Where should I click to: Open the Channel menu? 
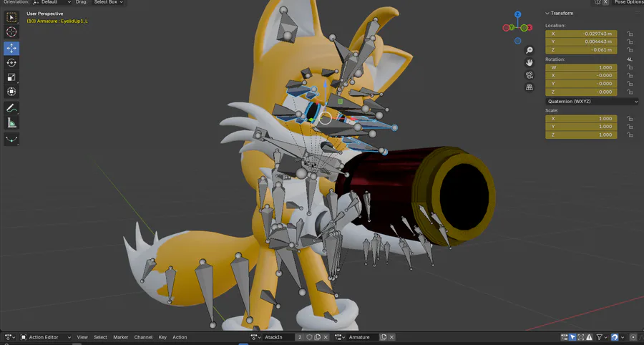[x=143, y=337]
